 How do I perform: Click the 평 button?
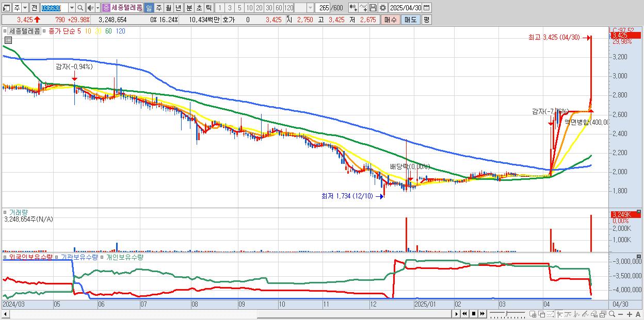pos(426,20)
